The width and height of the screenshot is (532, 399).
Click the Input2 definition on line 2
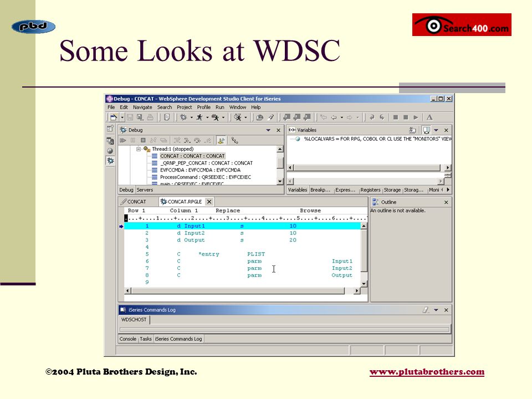pyautogui.click(x=195, y=233)
